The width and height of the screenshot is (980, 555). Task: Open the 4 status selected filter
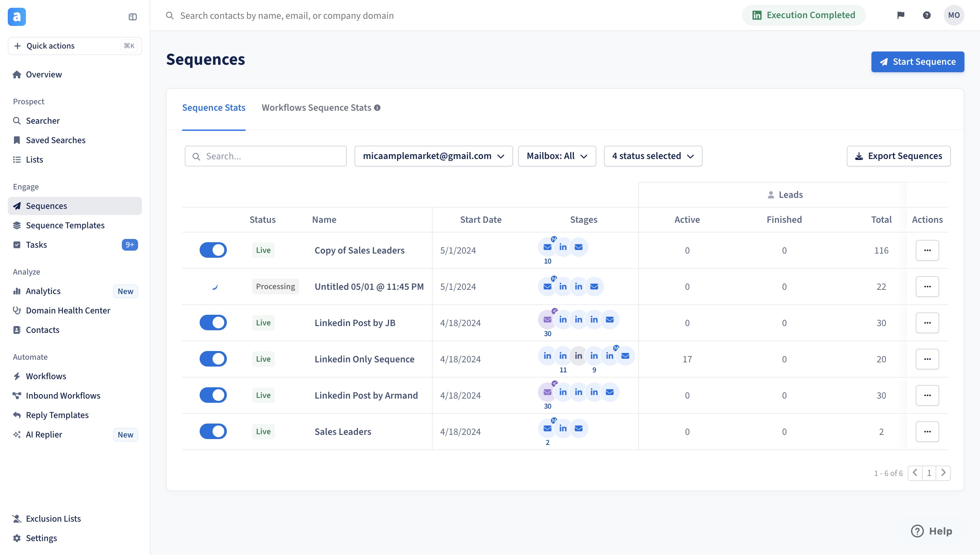[x=653, y=156]
